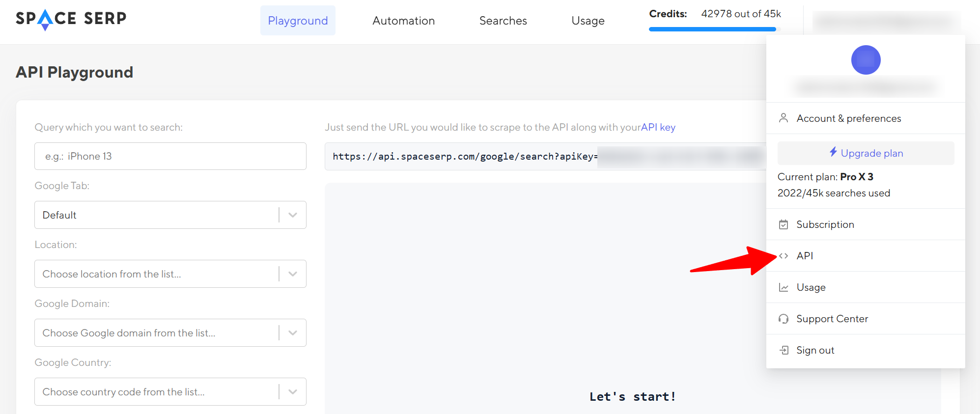The height and width of the screenshot is (414, 980).
Task: Click the exit icon beside Sign out
Action: pyautogui.click(x=784, y=350)
